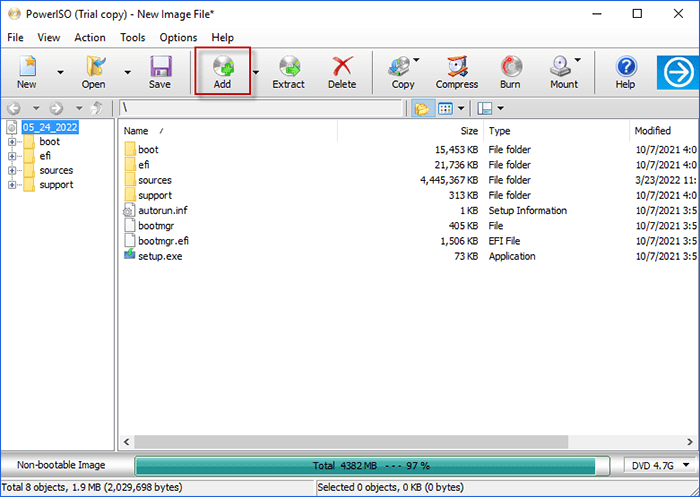Expand the efi folder in tree
Screen dimensions: 700x497
click(x=12, y=156)
